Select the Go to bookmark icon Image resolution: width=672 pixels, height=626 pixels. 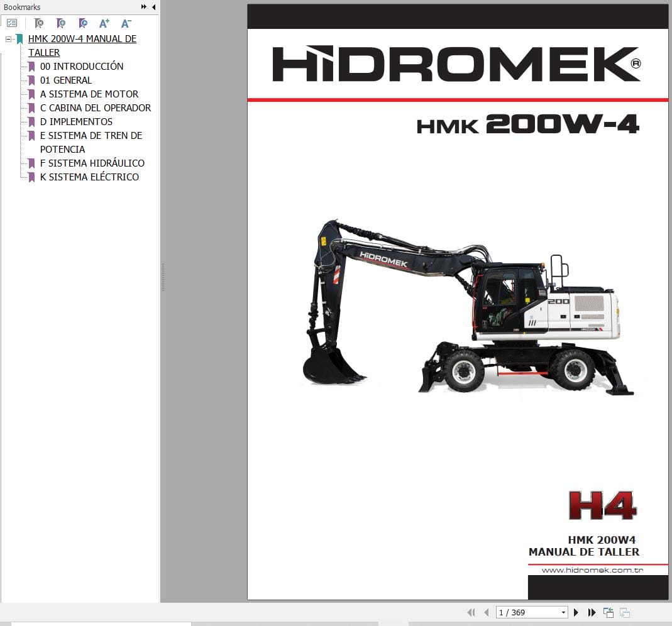pos(82,23)
